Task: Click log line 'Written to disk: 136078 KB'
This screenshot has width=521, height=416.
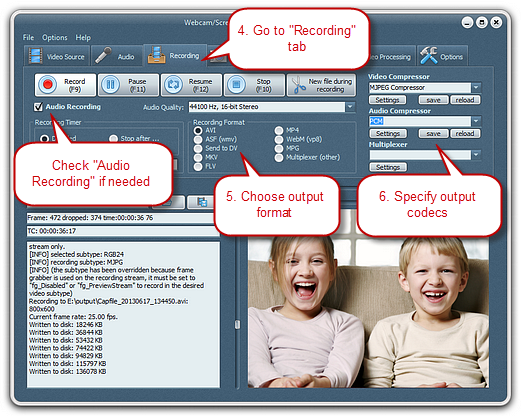Action: (68, 371)
